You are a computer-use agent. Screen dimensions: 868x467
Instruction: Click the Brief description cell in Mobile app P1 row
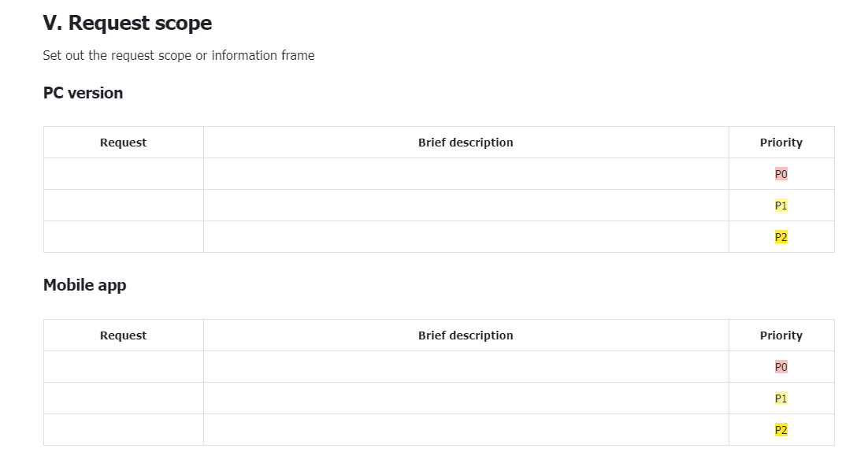click(466, 398)
